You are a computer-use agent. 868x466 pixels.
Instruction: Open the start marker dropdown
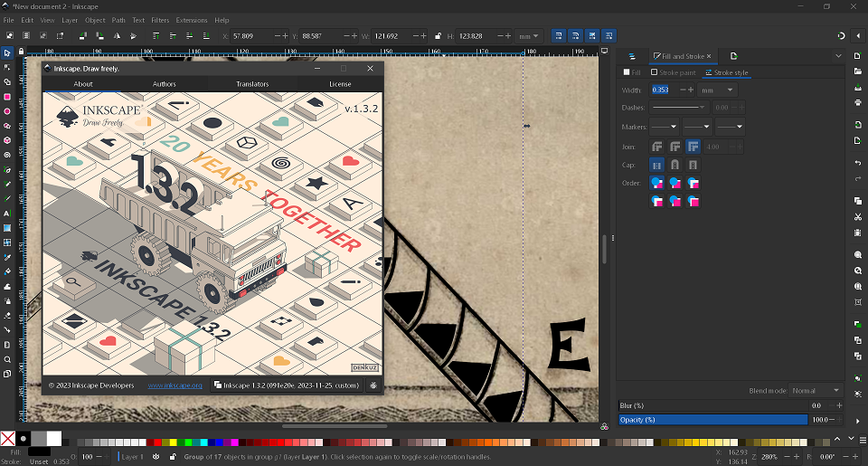pos(664,127)
